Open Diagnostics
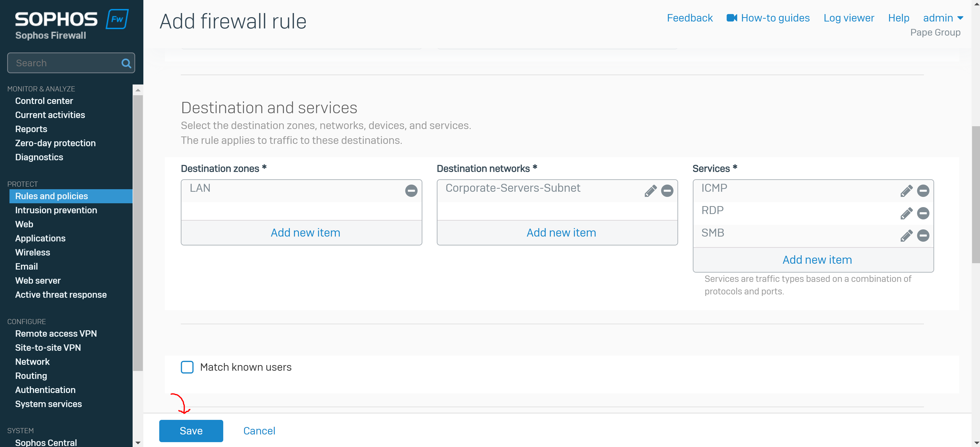 pyautogui.click(x=39, y=157)
